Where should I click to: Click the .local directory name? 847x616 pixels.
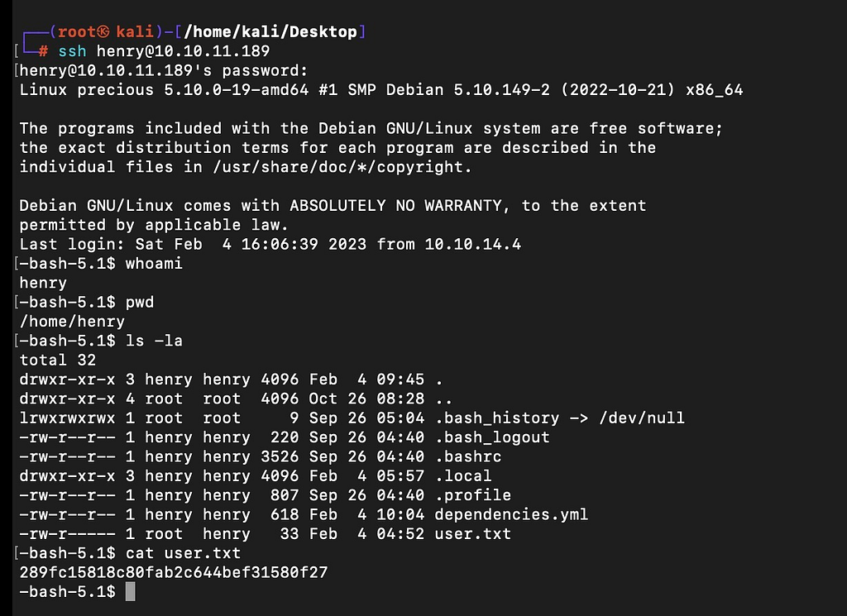click(463, 476)
